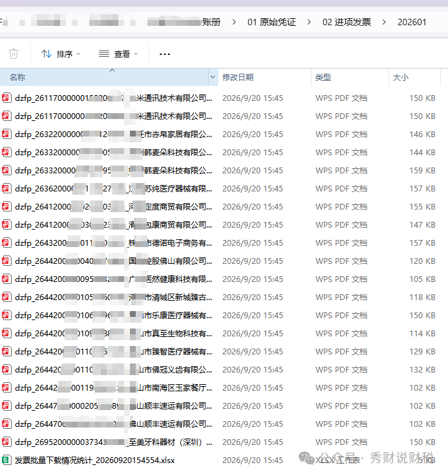Click PDF icon of 南海区玉家餐厅 file
The image size is (448, 476).
point(6,387)
